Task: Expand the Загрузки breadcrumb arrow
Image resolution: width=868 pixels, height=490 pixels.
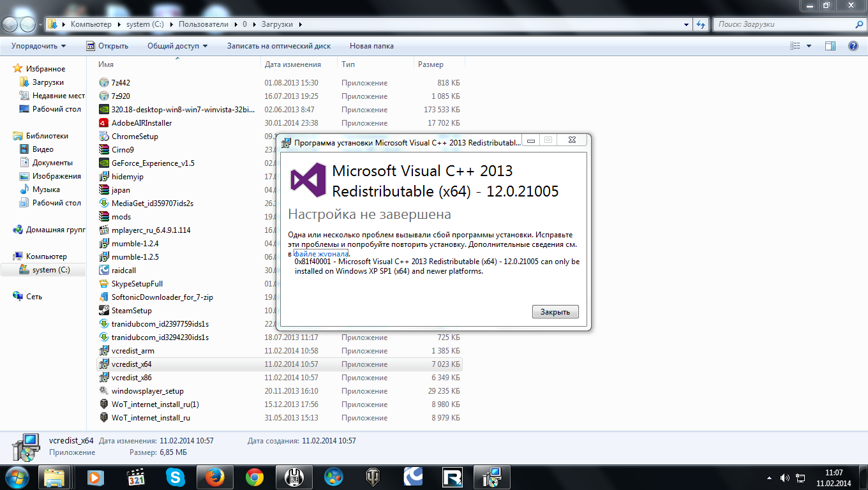Action: coord(300,24)
